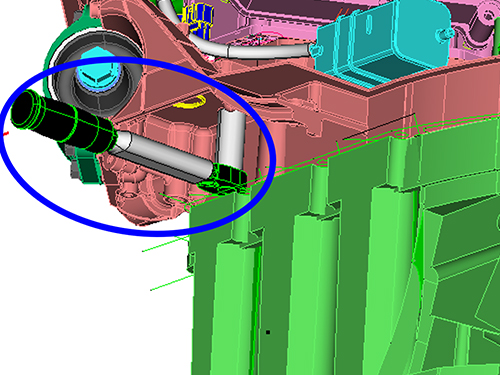Select the vertical gray cylinder pin
Image resolution: width=500 pixels, height=375 pixels.
(x=231, y=138)
